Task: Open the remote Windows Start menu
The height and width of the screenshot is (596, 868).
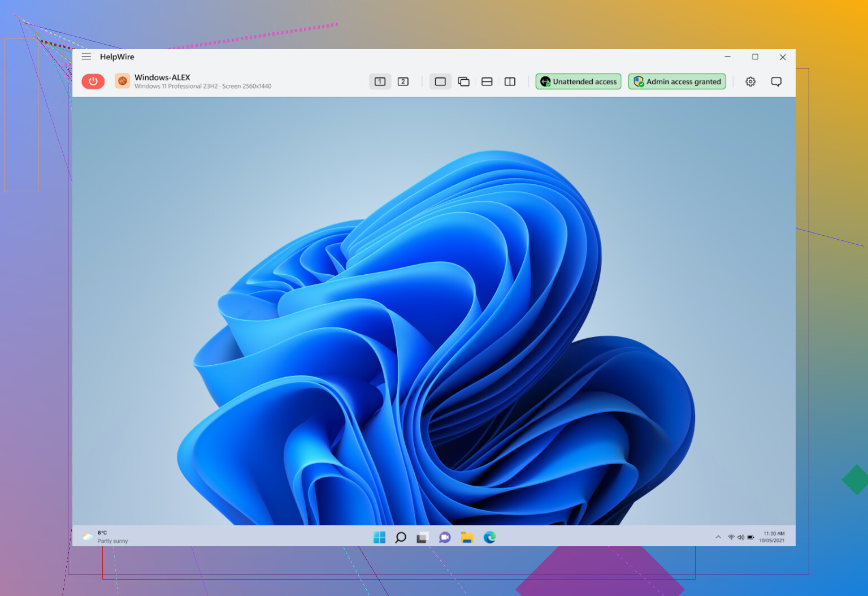Action: pyautogui.click(x=379, y=537)
